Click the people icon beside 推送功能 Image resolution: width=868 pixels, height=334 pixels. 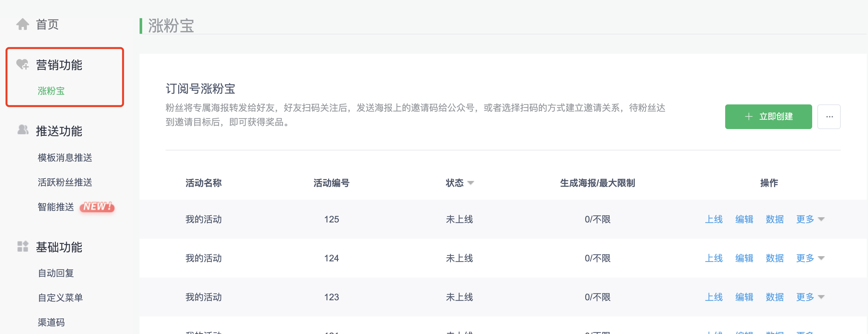[x=23, y=130]
